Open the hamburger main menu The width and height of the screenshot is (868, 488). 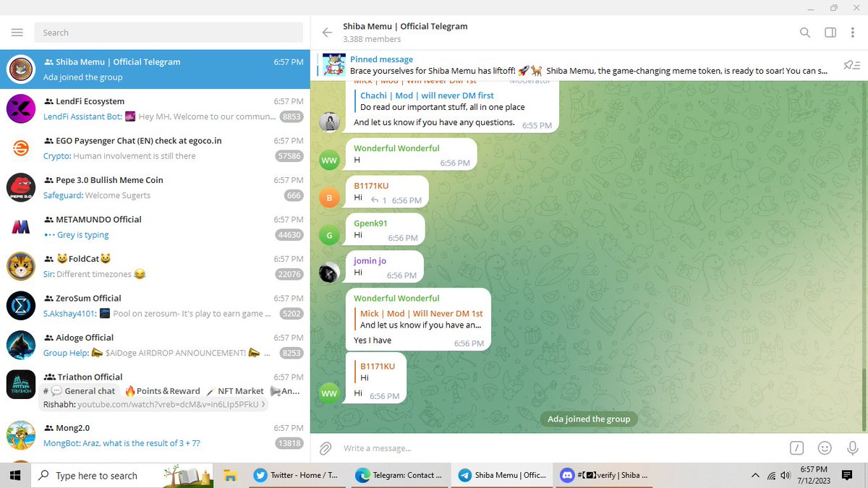pyautogui.click(x=17, y=33)
